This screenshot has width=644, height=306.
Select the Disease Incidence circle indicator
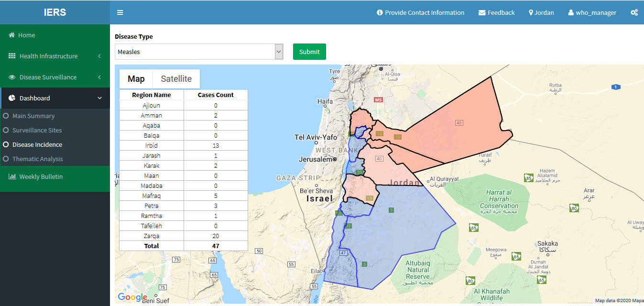pos(6,144)
